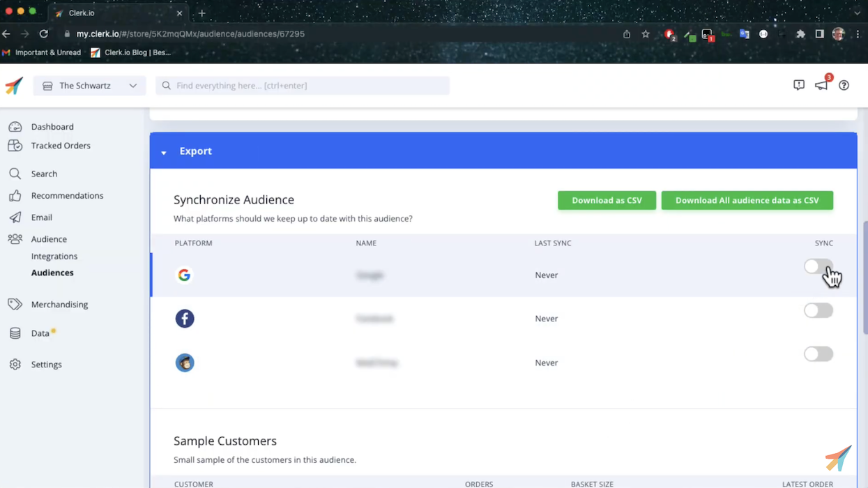Screen dimensions: 868x488
Task: Click the Email paper-plane icon in sidebar
Action: [x=15, y=218]
